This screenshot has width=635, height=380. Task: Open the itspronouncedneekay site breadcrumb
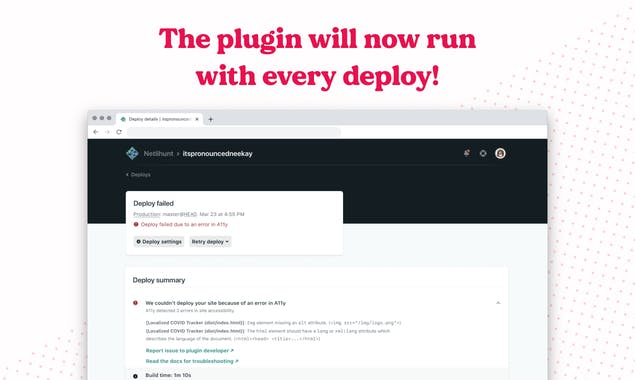pyautogui.click(x=217, y=154)
